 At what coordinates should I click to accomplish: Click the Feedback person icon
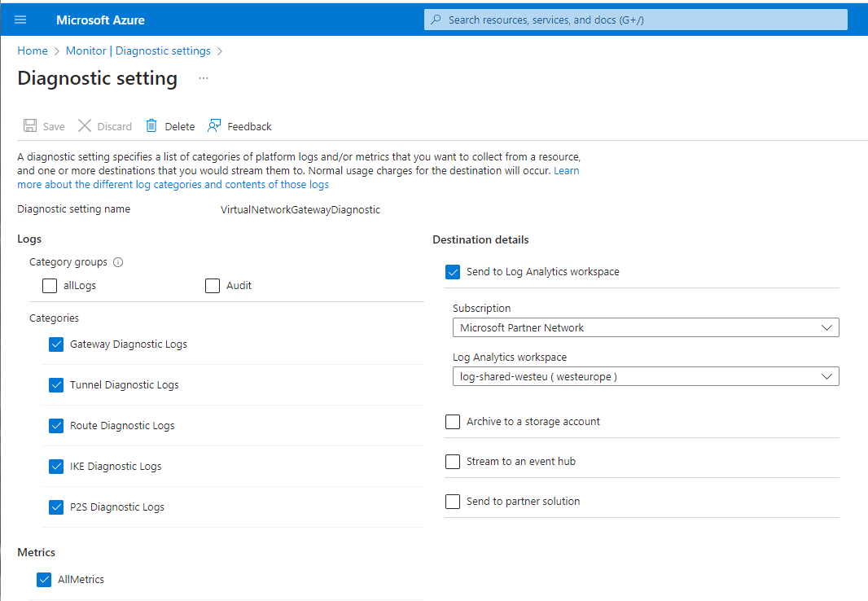click(214, 125)
